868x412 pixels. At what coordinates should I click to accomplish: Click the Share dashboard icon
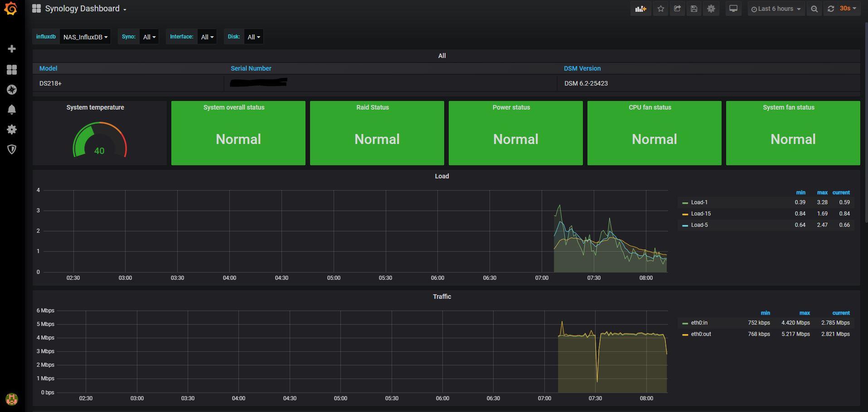[x=677, y=9]
